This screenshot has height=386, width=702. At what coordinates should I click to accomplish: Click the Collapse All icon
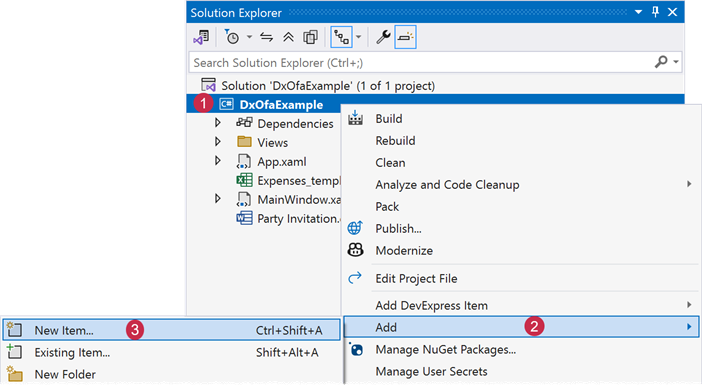[x=288, y=37]
